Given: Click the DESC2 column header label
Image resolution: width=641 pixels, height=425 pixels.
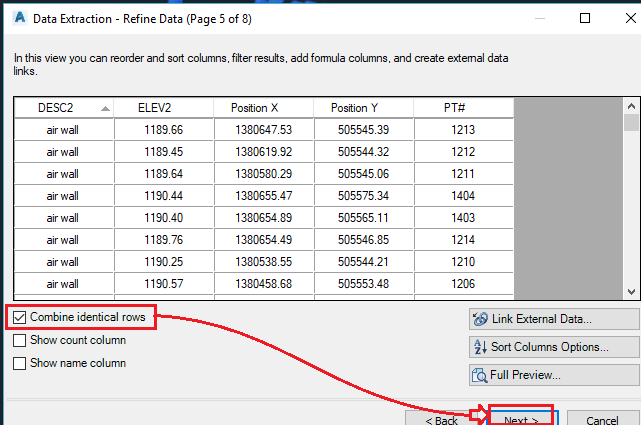Looking at the screenshot, I should click(55, 108).
